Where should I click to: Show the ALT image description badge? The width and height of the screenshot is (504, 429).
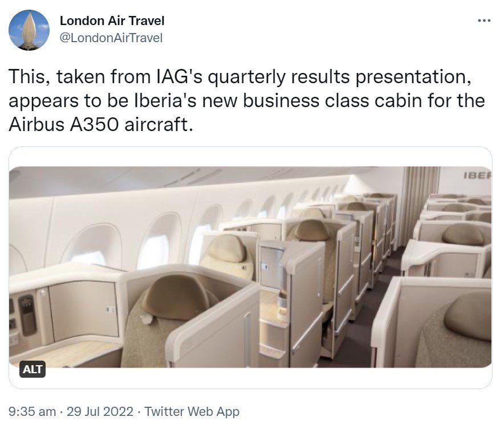(x=32, y=369)
